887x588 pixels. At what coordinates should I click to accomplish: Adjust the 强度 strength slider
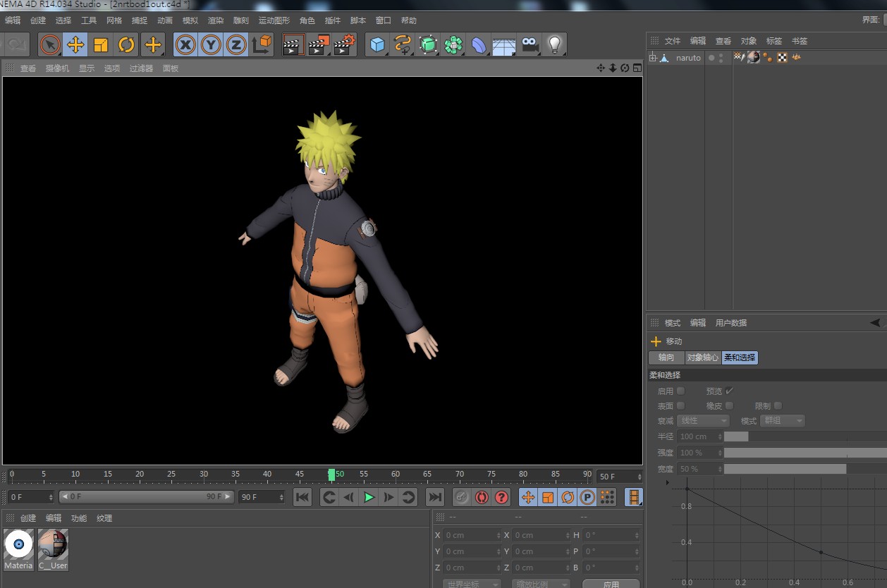coord(805,453)
